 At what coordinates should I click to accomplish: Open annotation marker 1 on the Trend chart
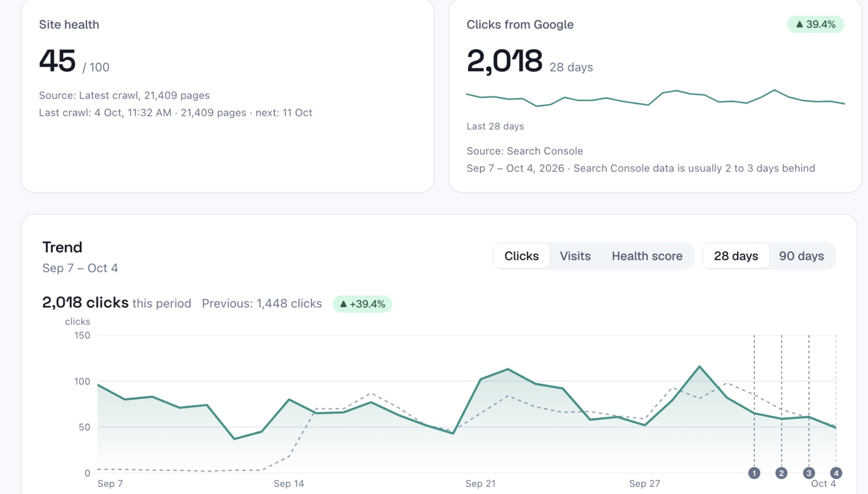(754, 473)
